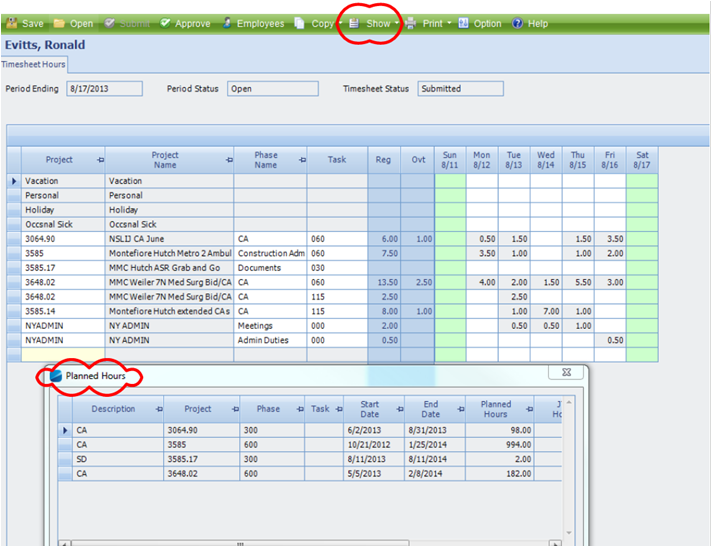
Task: Open the Show dropdown arrow
Action: point(397,23)
